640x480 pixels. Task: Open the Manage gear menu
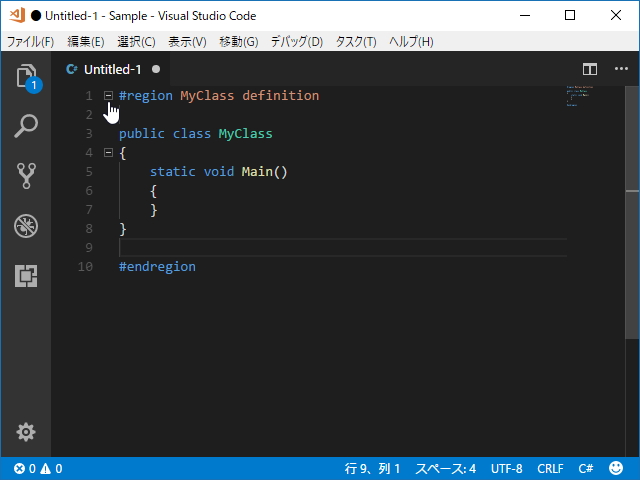pos(26,432)
